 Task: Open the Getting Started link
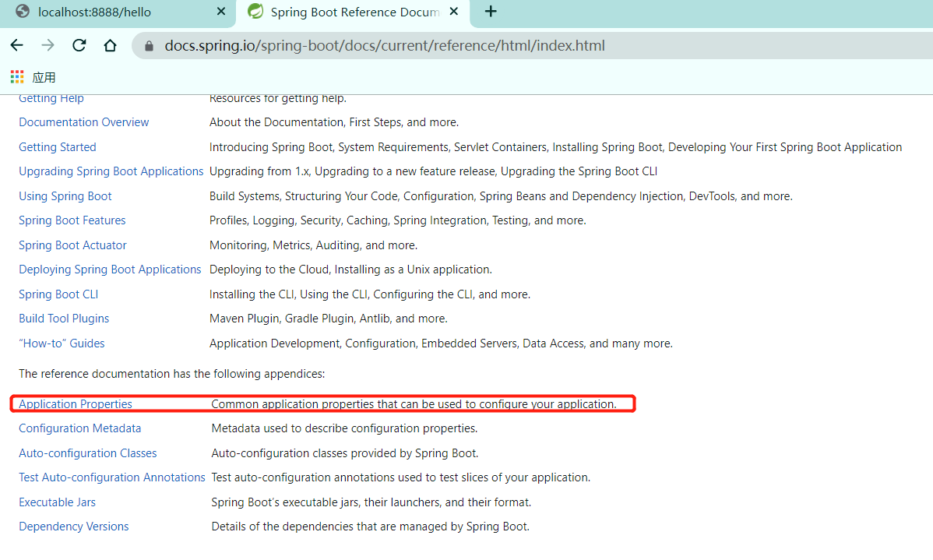(x=57, y=147)
